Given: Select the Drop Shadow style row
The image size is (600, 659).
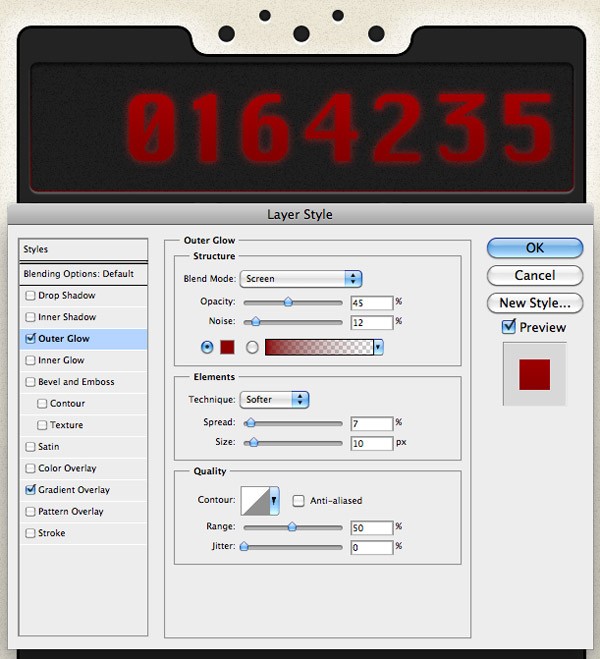Looking at the screenshot, I should (x=83, y=295).
